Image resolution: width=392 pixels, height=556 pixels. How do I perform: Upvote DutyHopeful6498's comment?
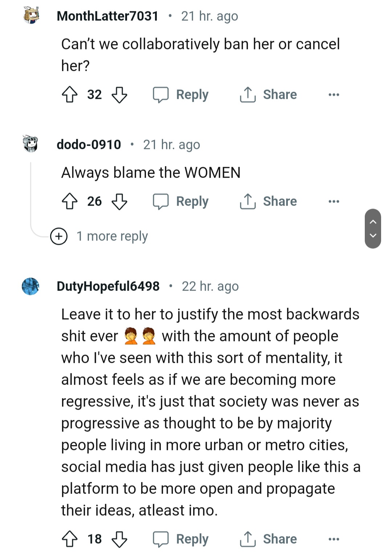[70, 539]
